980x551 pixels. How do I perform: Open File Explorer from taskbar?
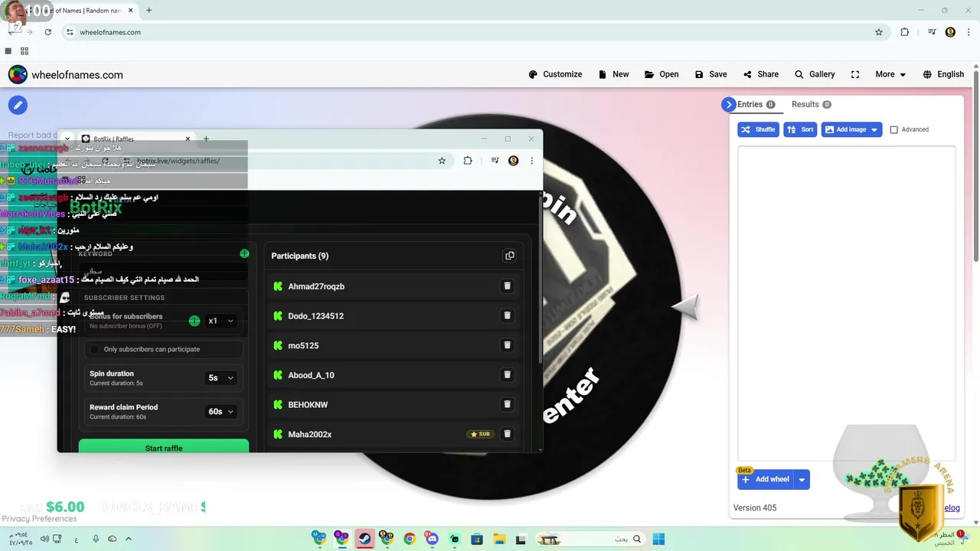pyautogui.click(x=498, y=539)
